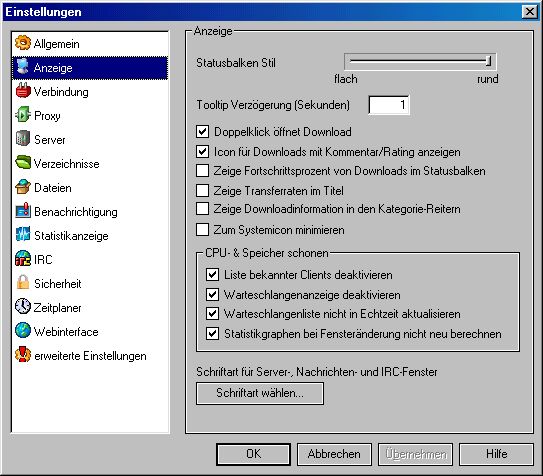
Task: Select the Webinterface globe icon
Action: (x=23, y=331)
